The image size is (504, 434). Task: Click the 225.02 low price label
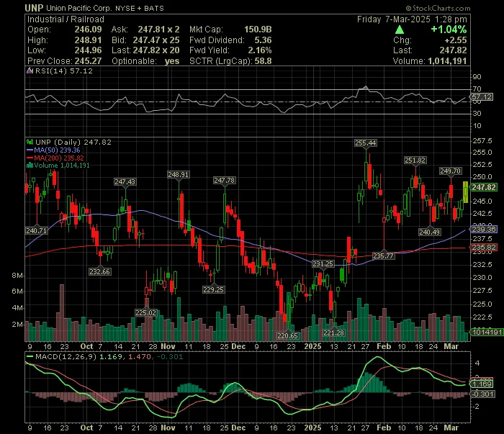[145, 312]
